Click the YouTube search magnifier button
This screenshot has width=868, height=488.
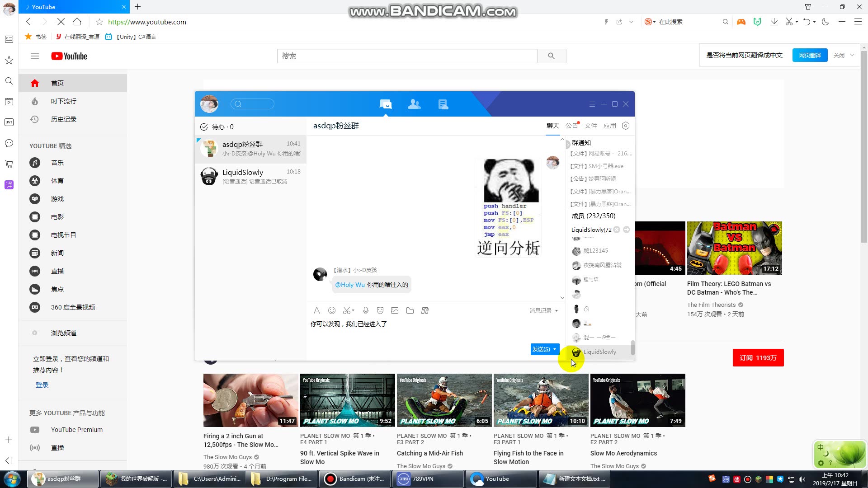(551, 56)
